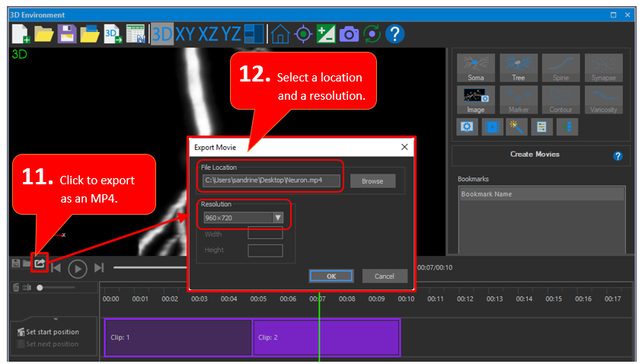This screenshot has height=364, width=642.
Task: Click the home view reset icon
Action: click(280, 34)
